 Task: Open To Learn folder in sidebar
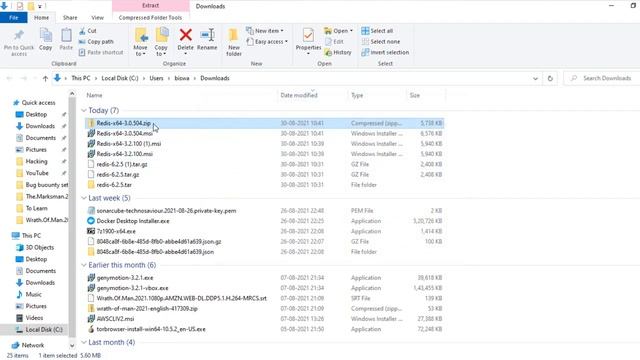click(x=36, y=208)
